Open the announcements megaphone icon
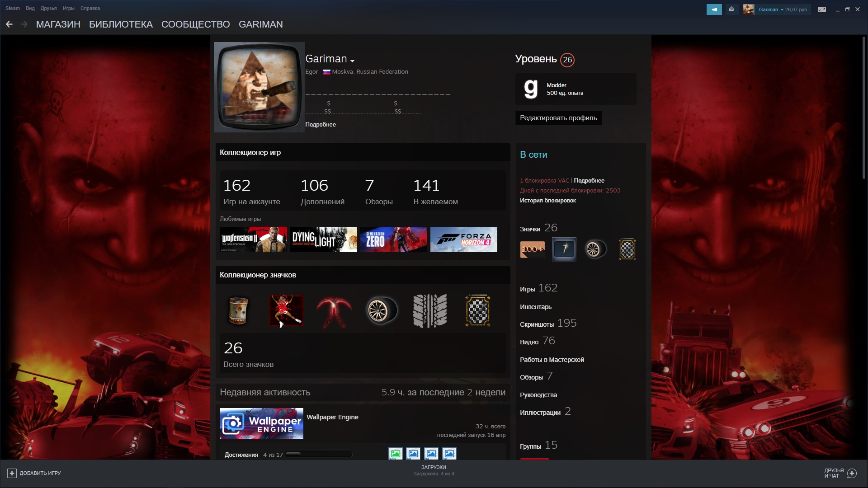This screenshot has height=488, width=868. (x=714, y=9)
